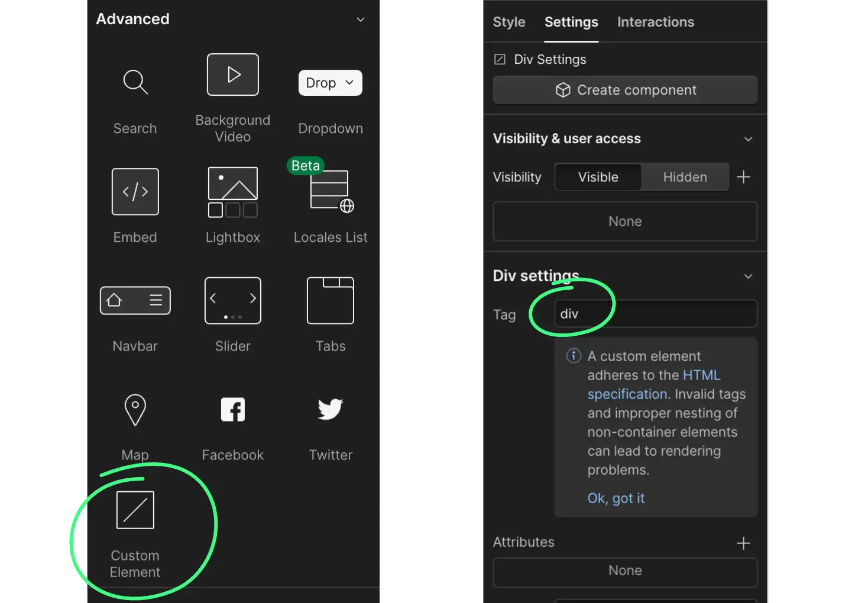This screenshot has width=868, height=603.
Task: Click the Beta badge on Locales List
Action: [306, 166]
